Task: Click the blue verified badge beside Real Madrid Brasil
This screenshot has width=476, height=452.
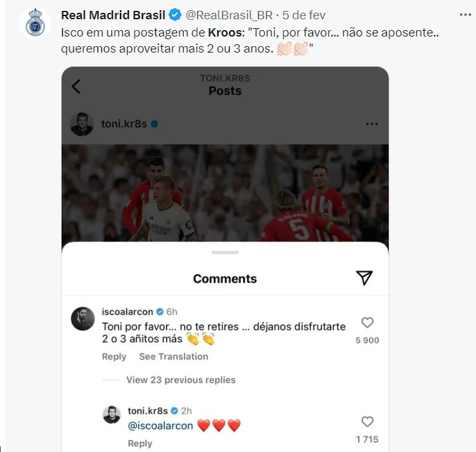Action: [x=174, y=15]
